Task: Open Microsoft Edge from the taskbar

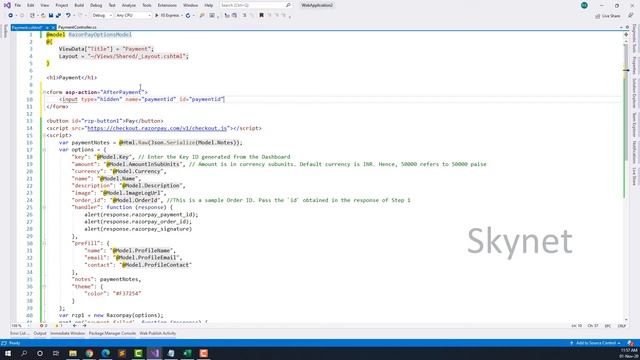Action: pyautogui.click(x=106, y=353)
